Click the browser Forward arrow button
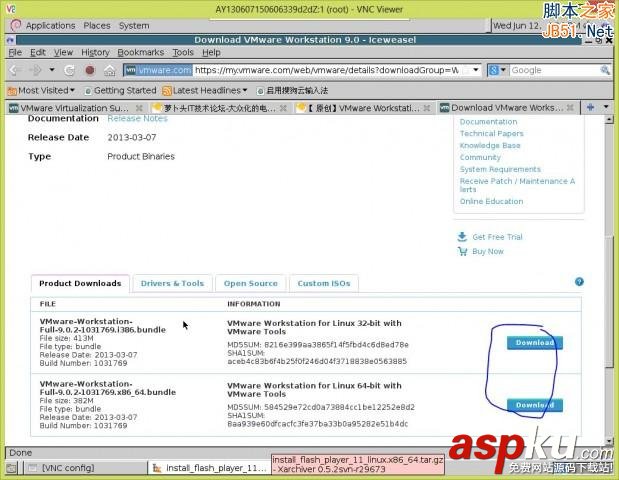619x480 pixels. click(x=36, y=70)
